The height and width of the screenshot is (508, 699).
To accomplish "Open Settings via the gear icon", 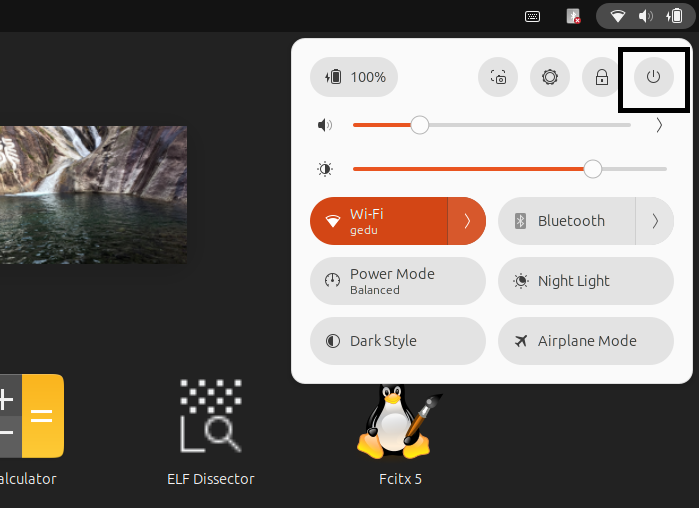I will point(550,77).
